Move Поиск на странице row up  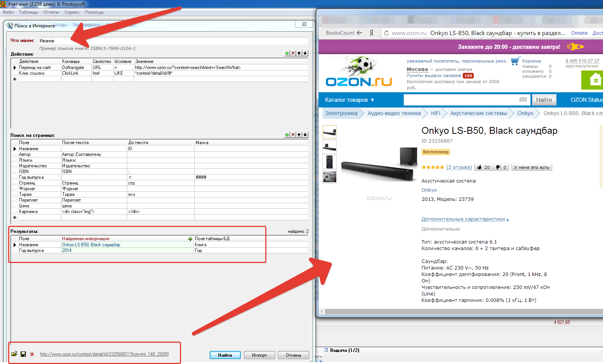point(299,135)
